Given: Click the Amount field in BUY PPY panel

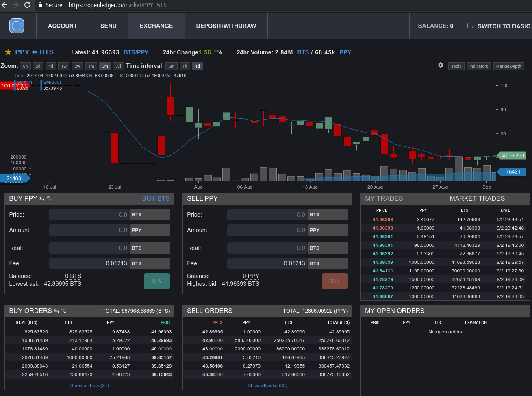Looking at the screenshot, I should tap(89, 230).
